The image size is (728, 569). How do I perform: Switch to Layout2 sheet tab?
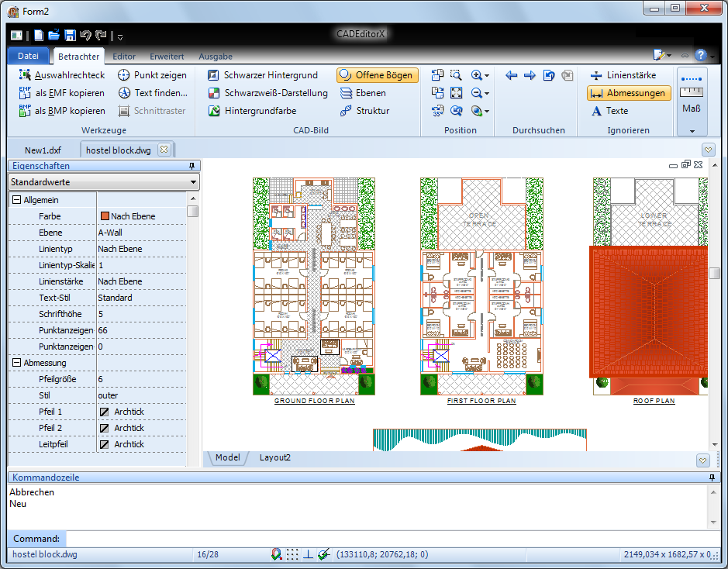pos(274,458)
